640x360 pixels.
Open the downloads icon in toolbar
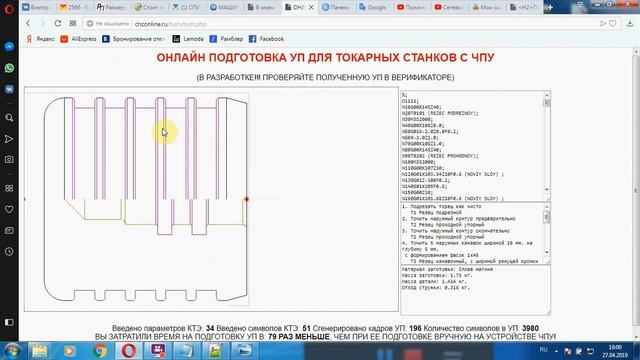[x=630, y=24]
